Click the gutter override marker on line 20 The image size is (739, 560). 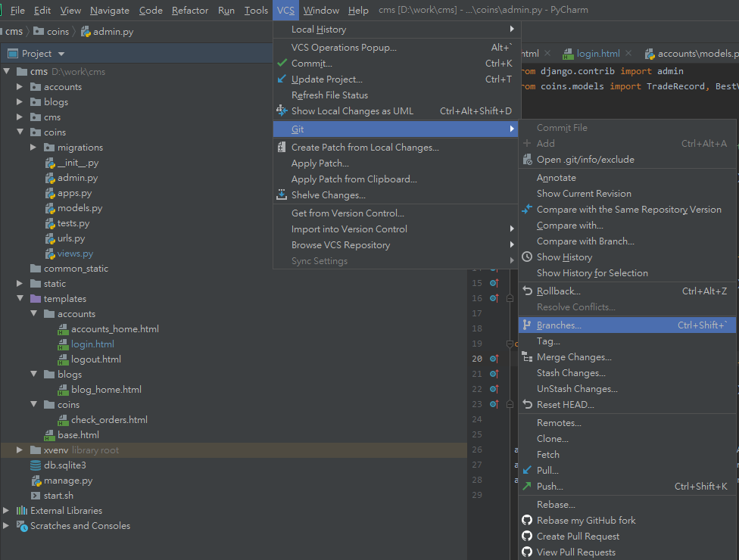pos(494,359)
